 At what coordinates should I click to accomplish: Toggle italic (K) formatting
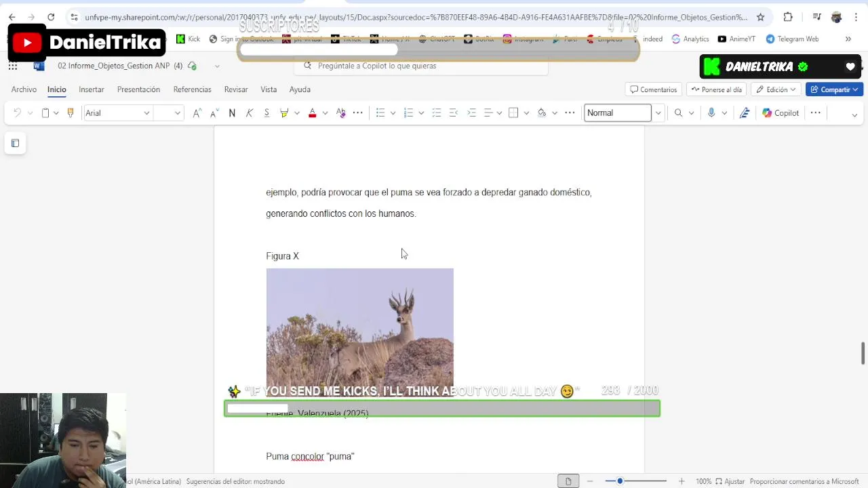point(250,113)
